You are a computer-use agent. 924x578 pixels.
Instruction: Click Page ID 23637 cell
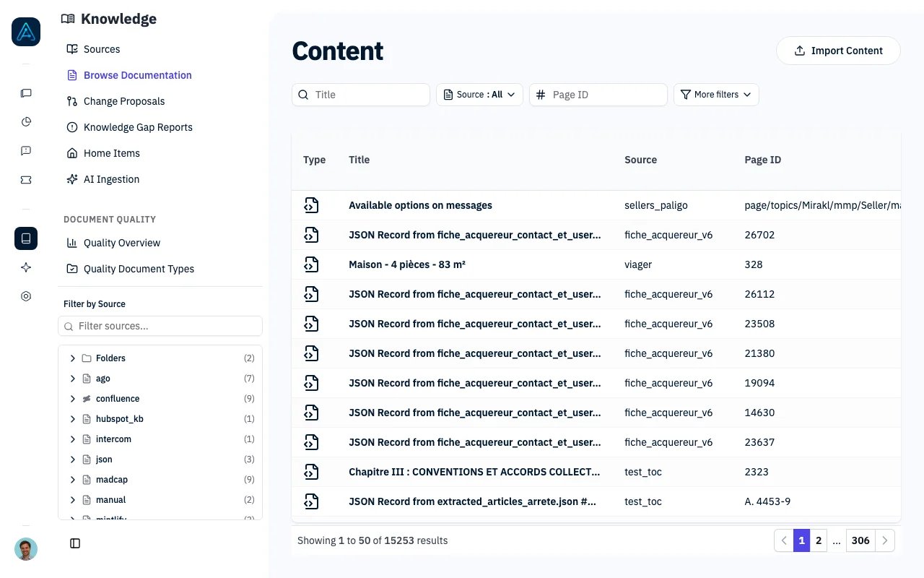click(759, 442)
